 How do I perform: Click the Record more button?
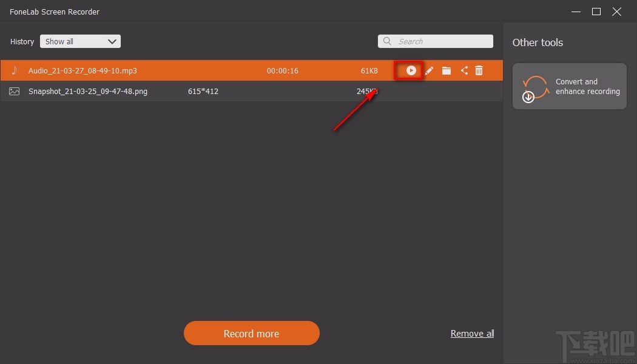[251, 333]
